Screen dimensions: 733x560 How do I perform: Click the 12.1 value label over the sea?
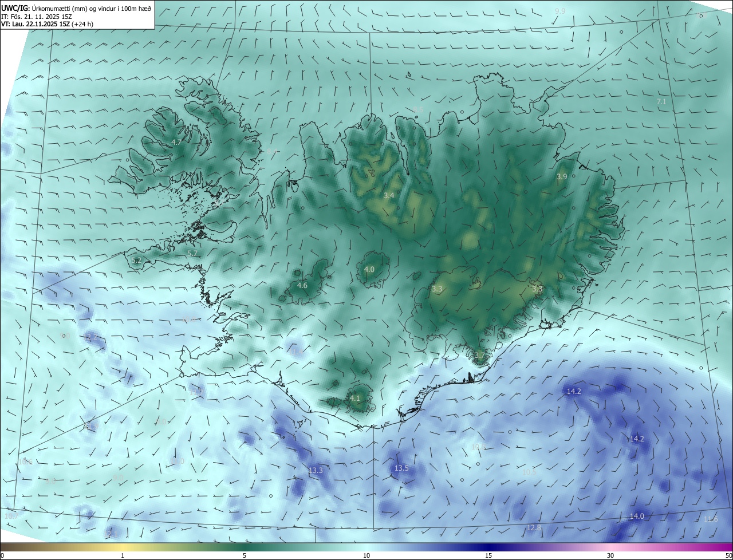112,534
